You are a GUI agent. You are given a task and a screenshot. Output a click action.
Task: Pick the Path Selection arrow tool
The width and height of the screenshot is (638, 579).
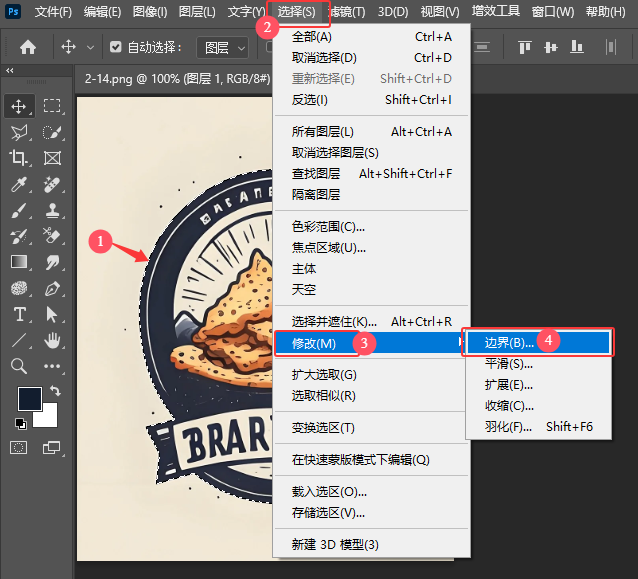pyautogui.click(x=52, y=315)
